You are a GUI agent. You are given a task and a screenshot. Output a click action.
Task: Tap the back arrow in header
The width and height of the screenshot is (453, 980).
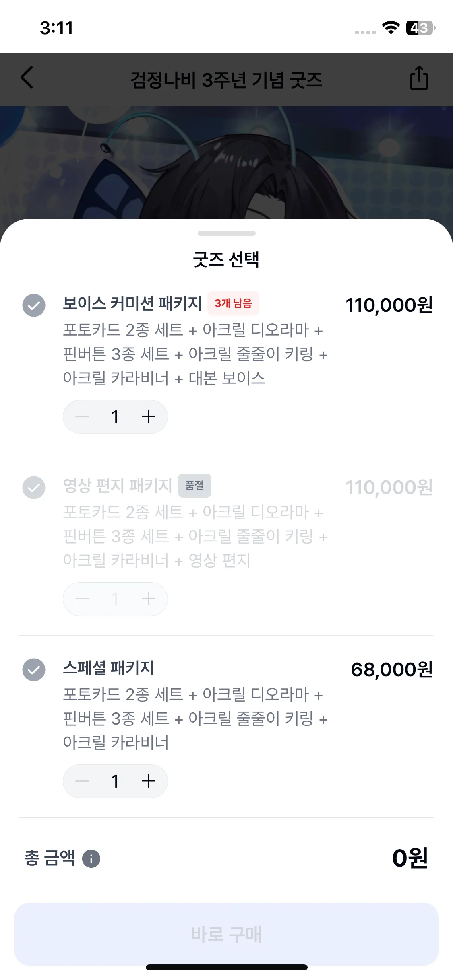point(27,78)
